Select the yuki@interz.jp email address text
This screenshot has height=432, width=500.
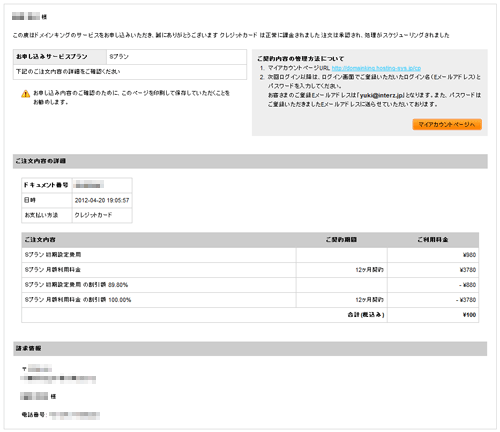382,95
